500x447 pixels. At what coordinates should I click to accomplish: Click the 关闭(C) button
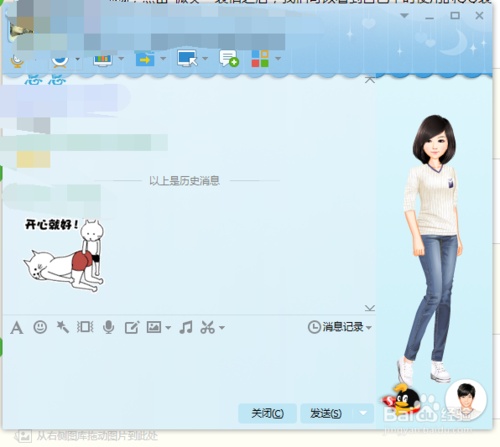267,413
